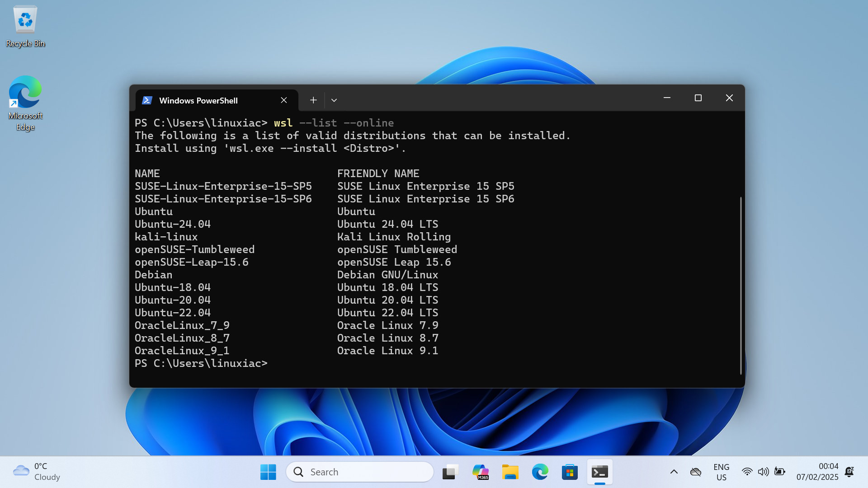Open the Microsoft Edge desktop shortcut
868x488 pixels.
[25, 103]
